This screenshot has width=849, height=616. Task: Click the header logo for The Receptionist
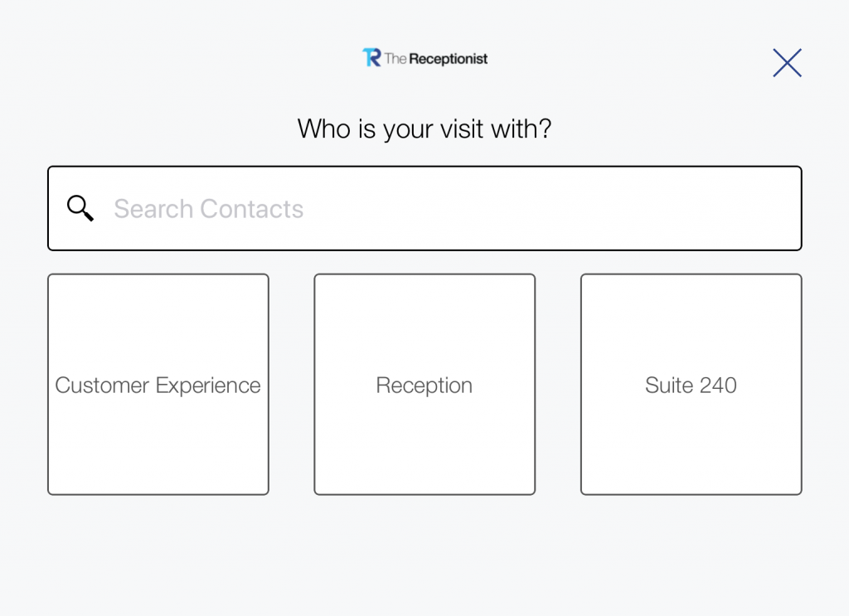[x=425, y=58]
